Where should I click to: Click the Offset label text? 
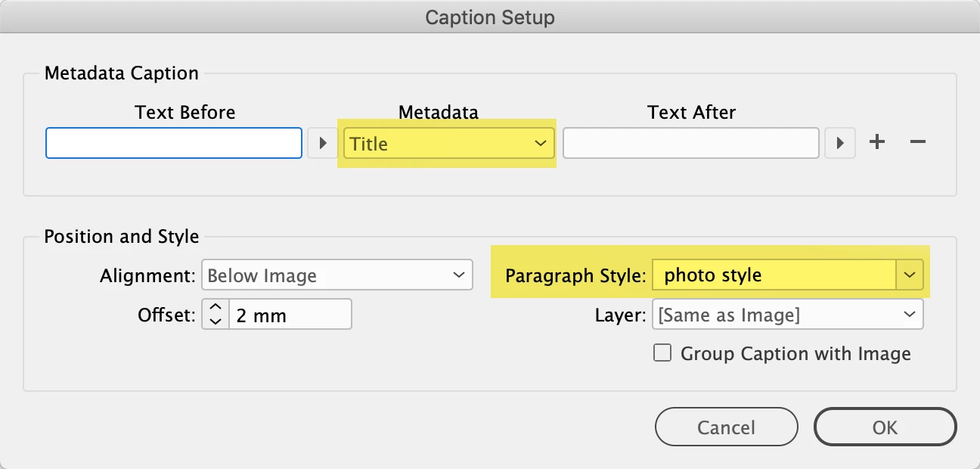(166, 315)
